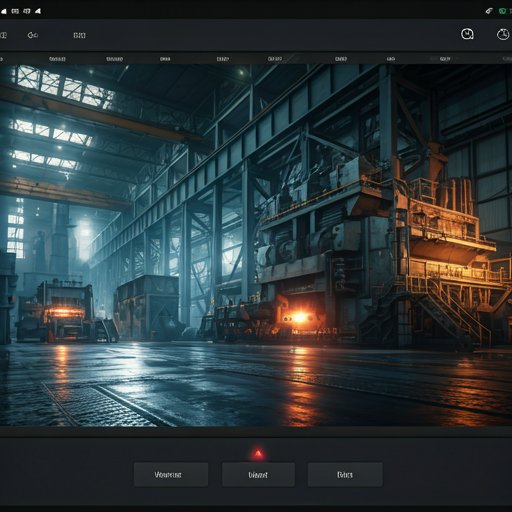
Task: Click the partially visible icon at toolbar's left edge
Action: tap(3, 35)
